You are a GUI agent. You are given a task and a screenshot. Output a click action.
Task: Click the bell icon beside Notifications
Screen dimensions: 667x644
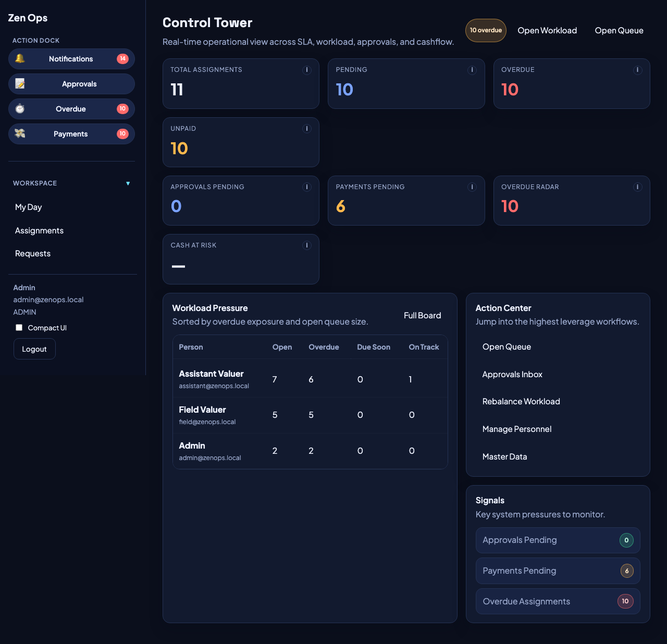pos(20,59)
